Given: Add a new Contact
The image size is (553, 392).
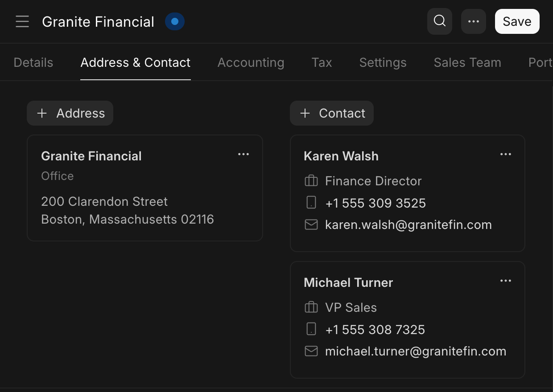Looking at the screenshot, I should [x=332, y=113].
